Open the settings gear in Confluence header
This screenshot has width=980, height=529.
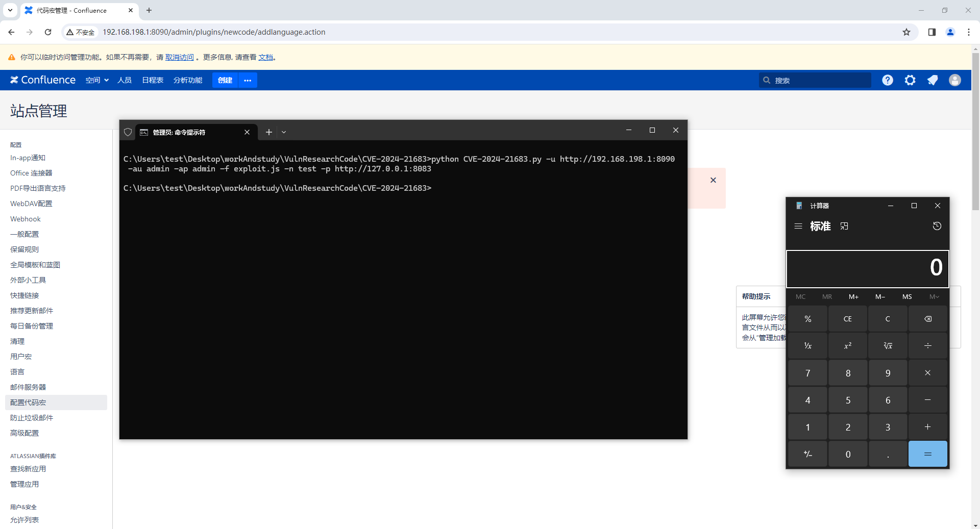[x=910, y=80]
